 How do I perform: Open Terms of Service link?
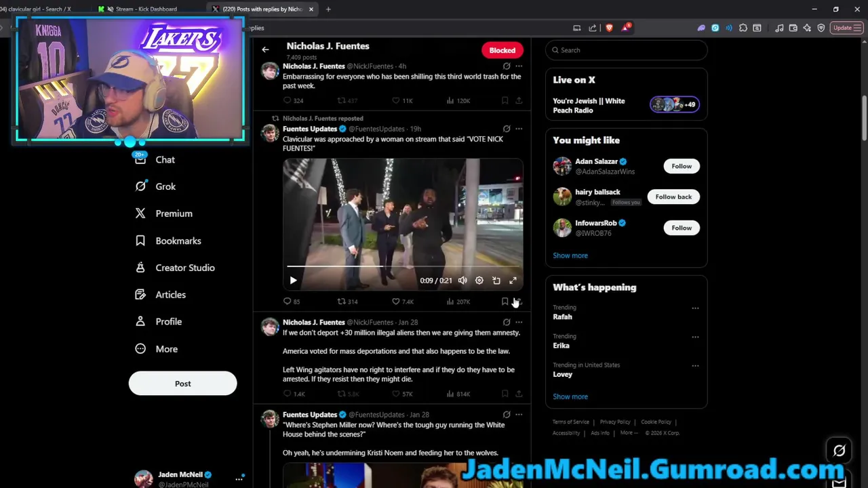[x=571, y=422]
